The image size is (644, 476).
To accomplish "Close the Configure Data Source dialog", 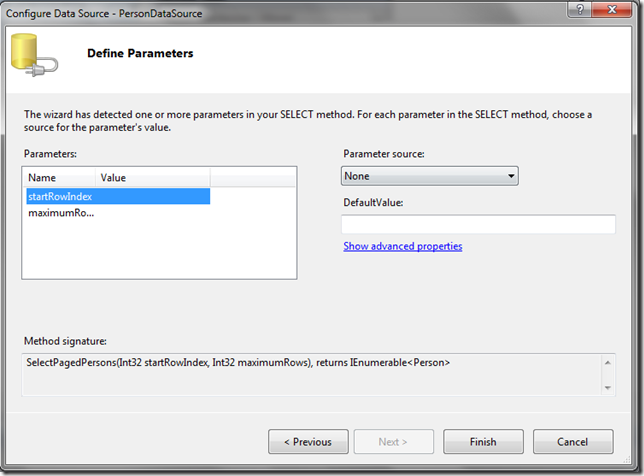I will [612, 9].
